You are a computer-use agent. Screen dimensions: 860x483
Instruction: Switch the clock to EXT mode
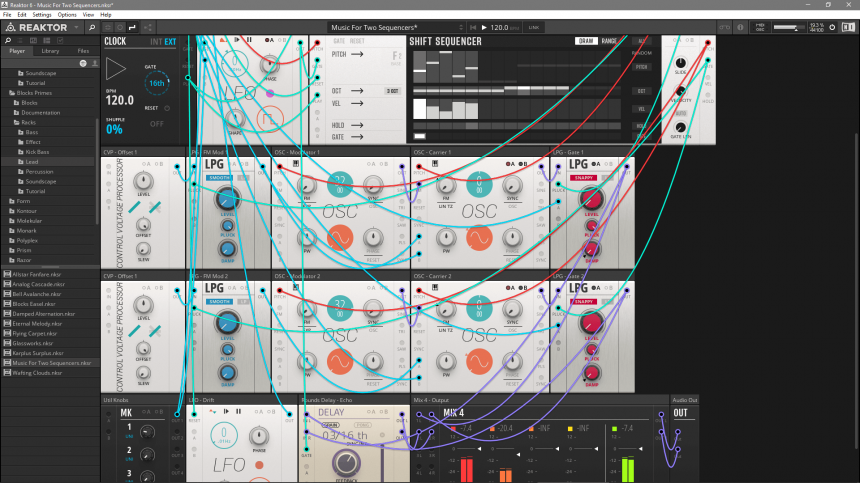tap(171, 42)
